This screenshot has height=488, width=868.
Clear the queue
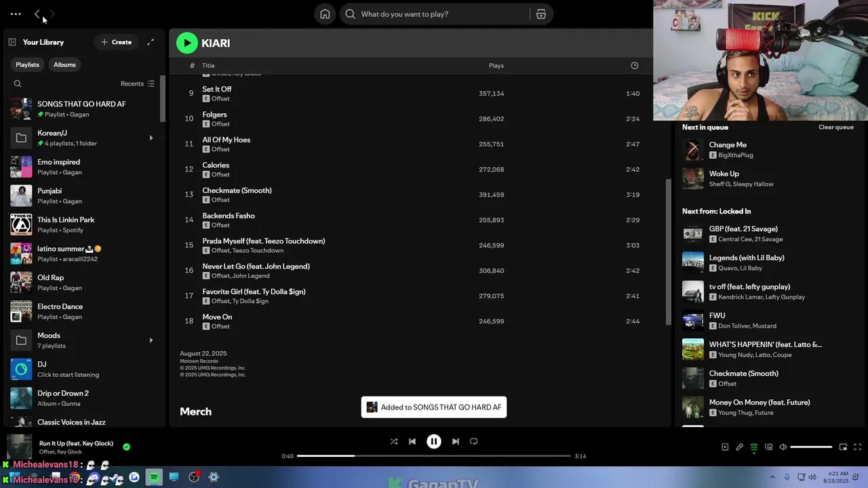pyautogui.click(x=835, y=127)
